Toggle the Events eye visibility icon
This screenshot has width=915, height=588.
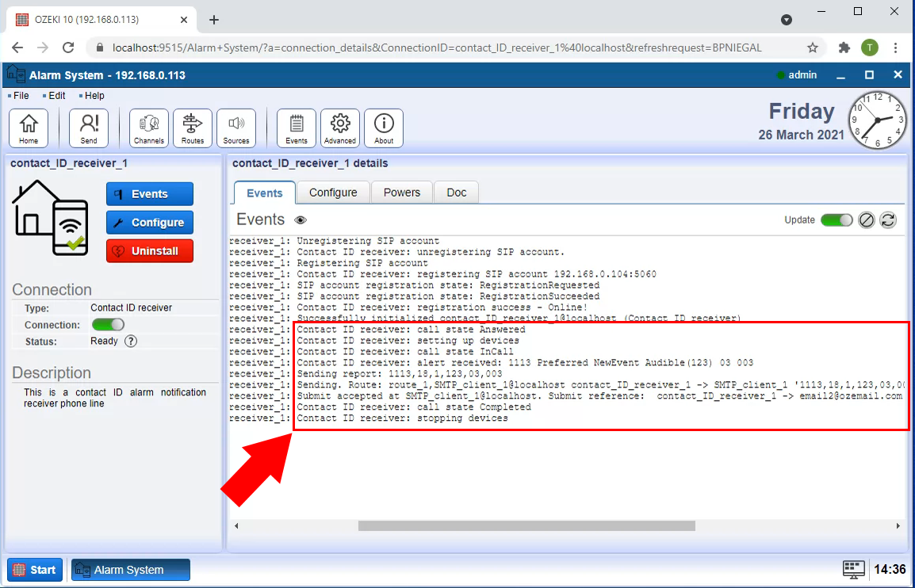[301, 220]
